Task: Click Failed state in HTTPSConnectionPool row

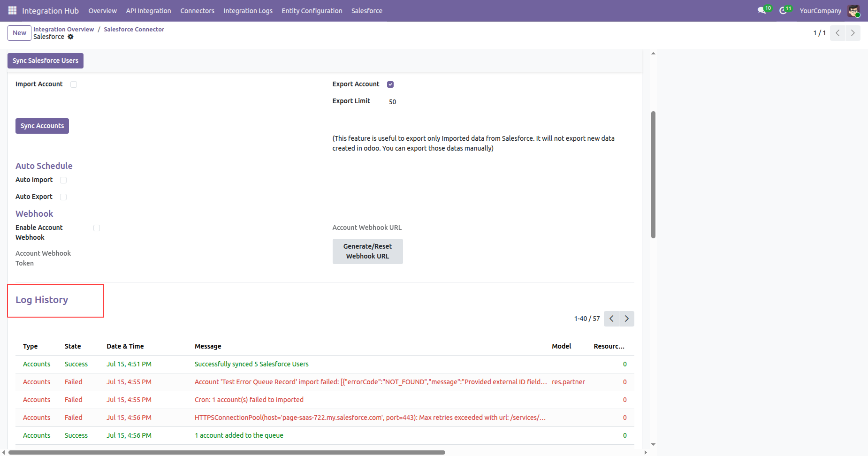Action: 74,418
